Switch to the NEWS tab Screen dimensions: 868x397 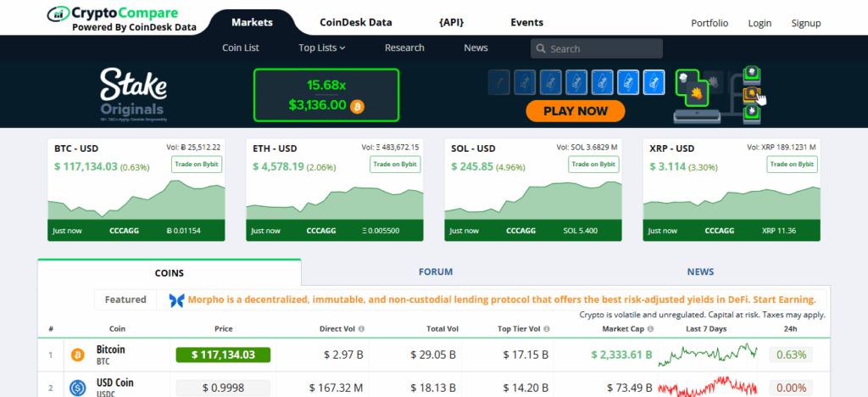(700, 271)
